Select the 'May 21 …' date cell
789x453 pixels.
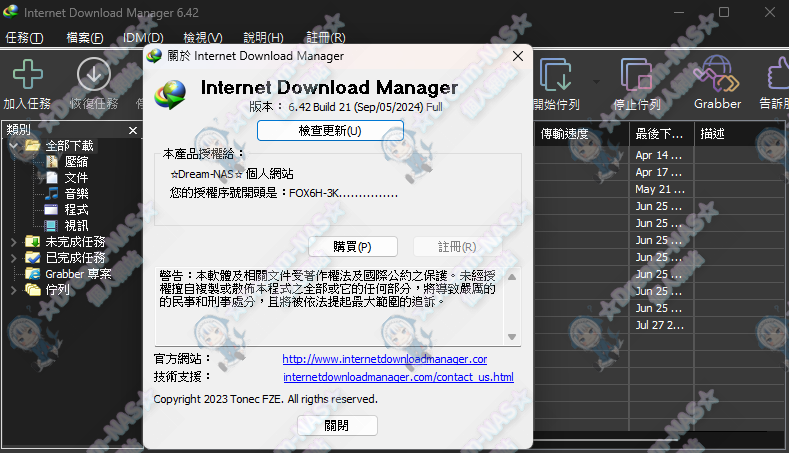tap(662, 189)
